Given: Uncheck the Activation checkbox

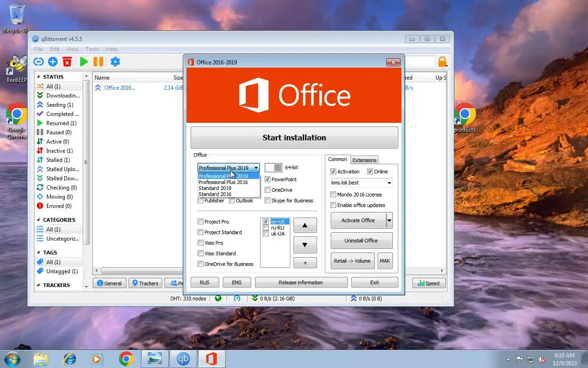Looking at the screenshot, I should 334,172.
